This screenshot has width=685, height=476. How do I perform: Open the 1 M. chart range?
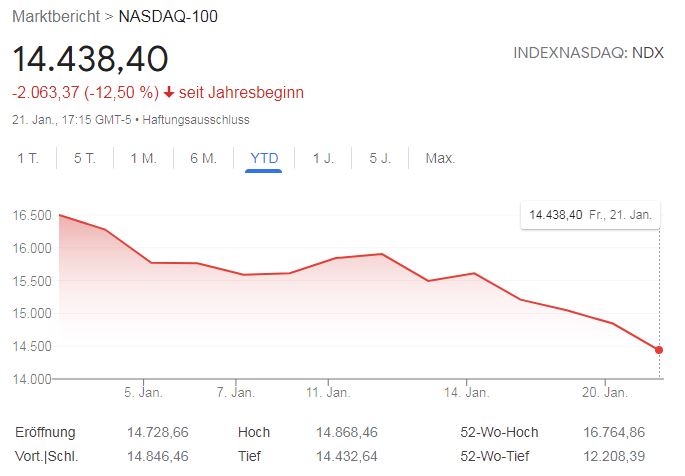click(143, 158)
